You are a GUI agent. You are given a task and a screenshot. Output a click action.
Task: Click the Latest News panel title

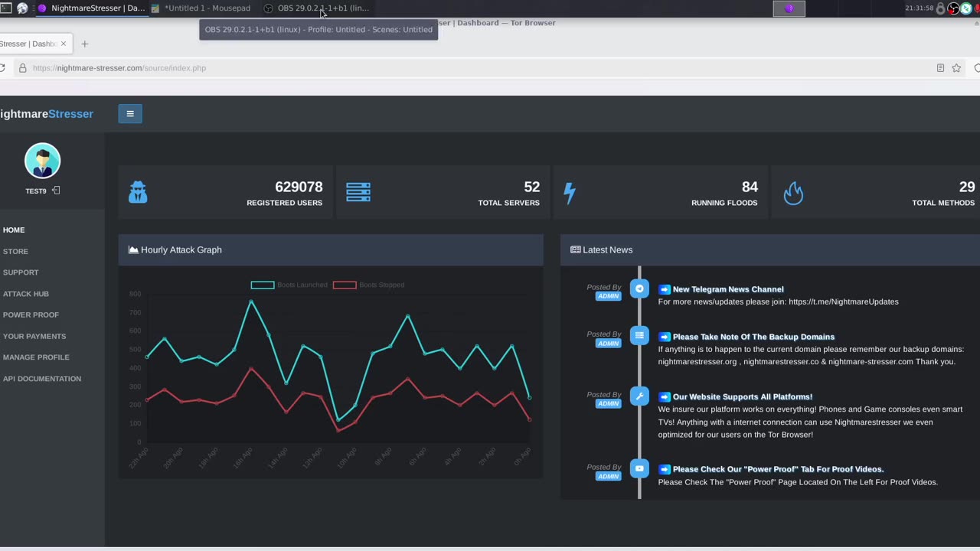(608, 249)
